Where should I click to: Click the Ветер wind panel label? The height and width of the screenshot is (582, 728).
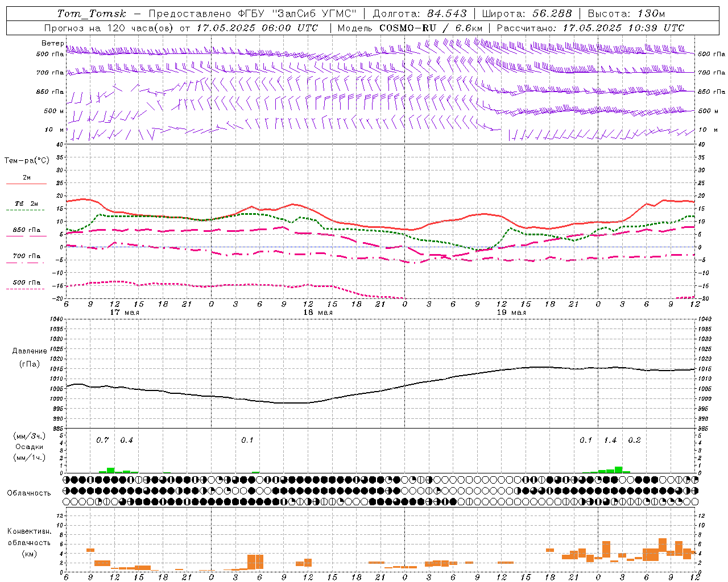tap(52, 43)
